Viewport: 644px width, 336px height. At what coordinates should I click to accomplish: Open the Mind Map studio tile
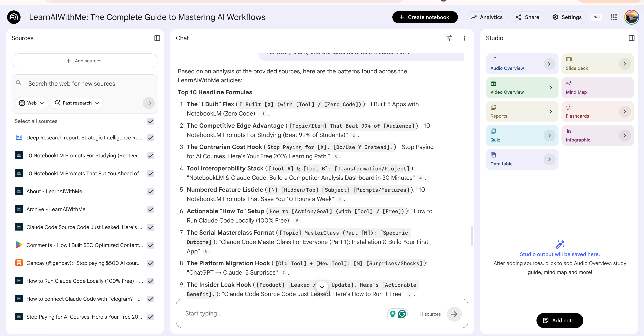(x=597, y=88)
